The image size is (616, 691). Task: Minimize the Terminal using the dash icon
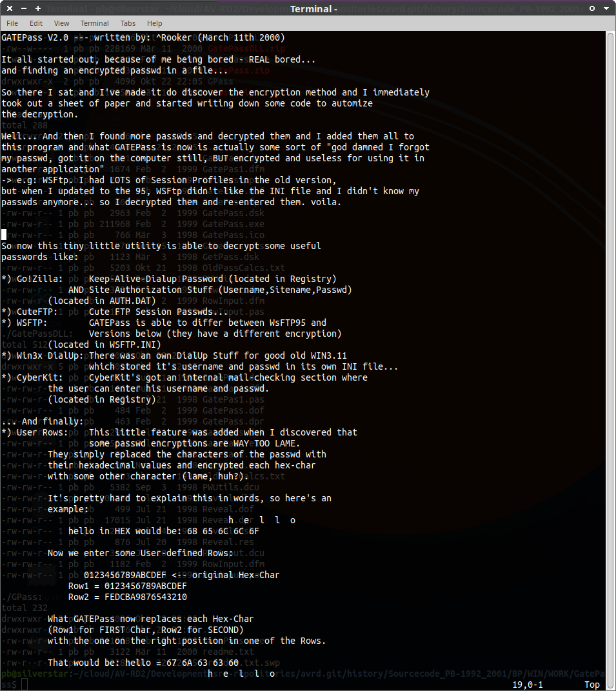[x=24, y=8]
